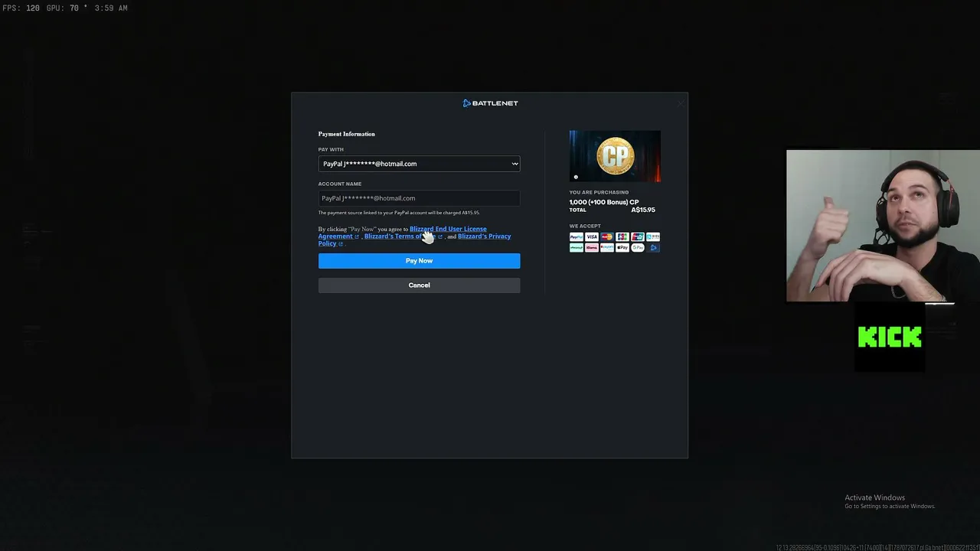
Task: Click the "GPU: 70" overlay readout
Action: pyautogui.click(x=63, y=8)
